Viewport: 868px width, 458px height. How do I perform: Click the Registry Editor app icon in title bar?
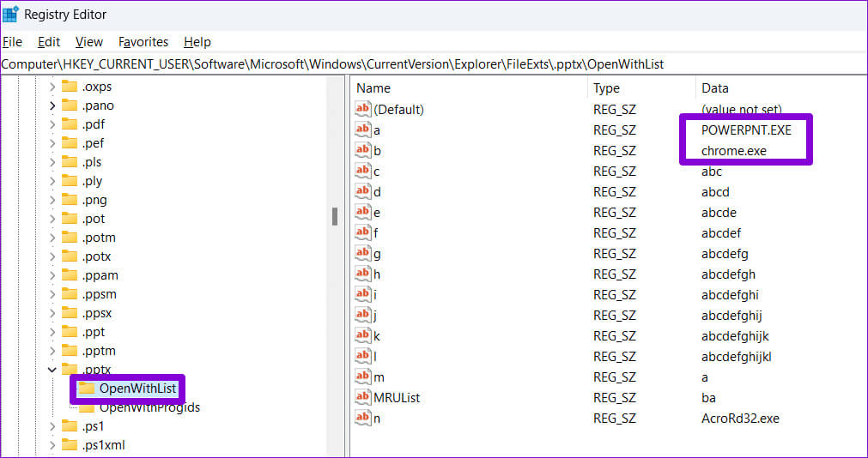(10, 15)
